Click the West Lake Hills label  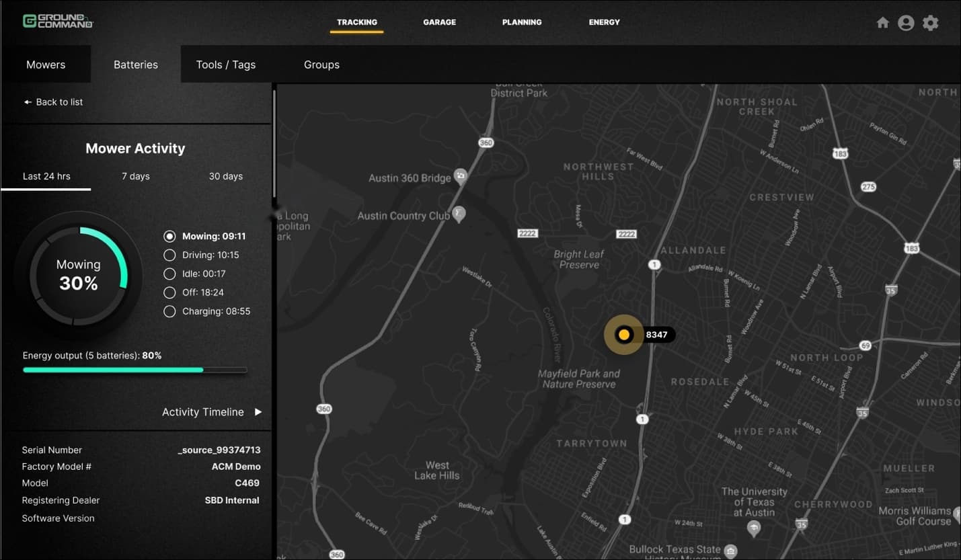[x=437, y=470]
